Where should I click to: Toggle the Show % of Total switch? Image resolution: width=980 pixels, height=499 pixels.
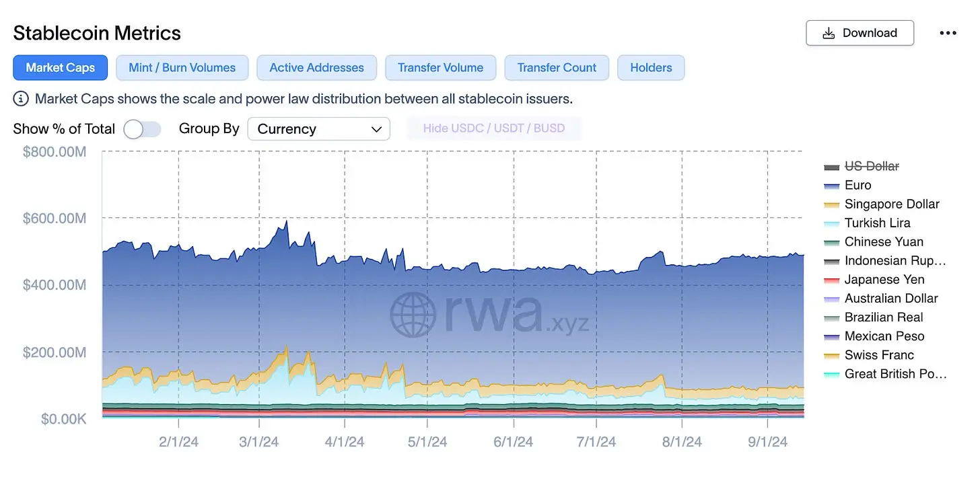143,129
